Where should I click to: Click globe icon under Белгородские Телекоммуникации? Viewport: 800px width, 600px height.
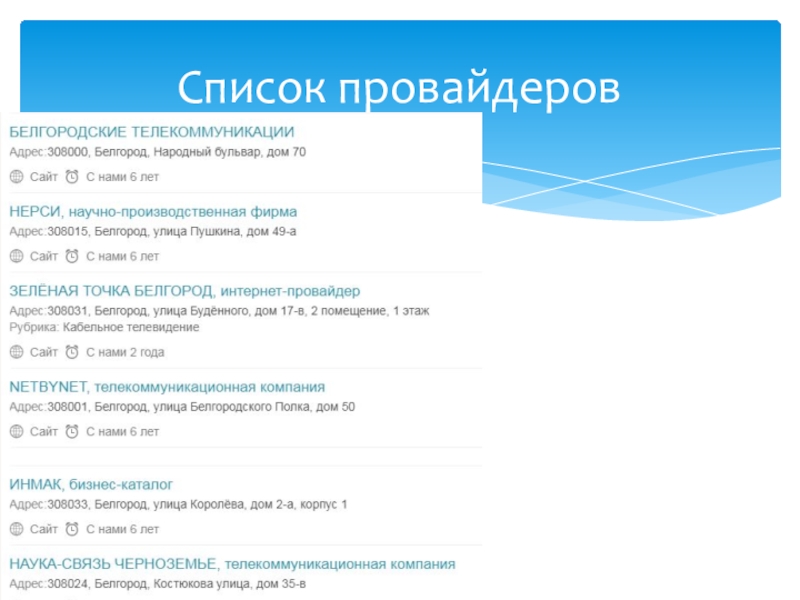17,177
